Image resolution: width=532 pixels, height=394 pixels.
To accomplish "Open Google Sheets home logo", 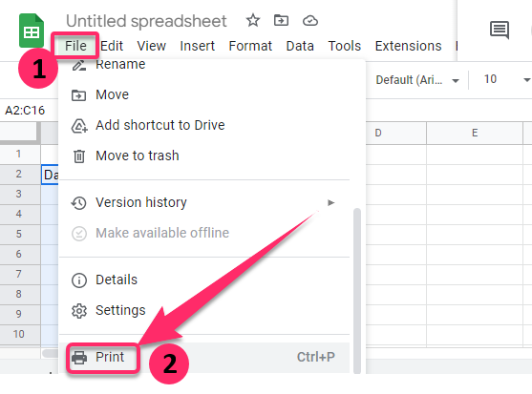I will click(x=32, y=31).
